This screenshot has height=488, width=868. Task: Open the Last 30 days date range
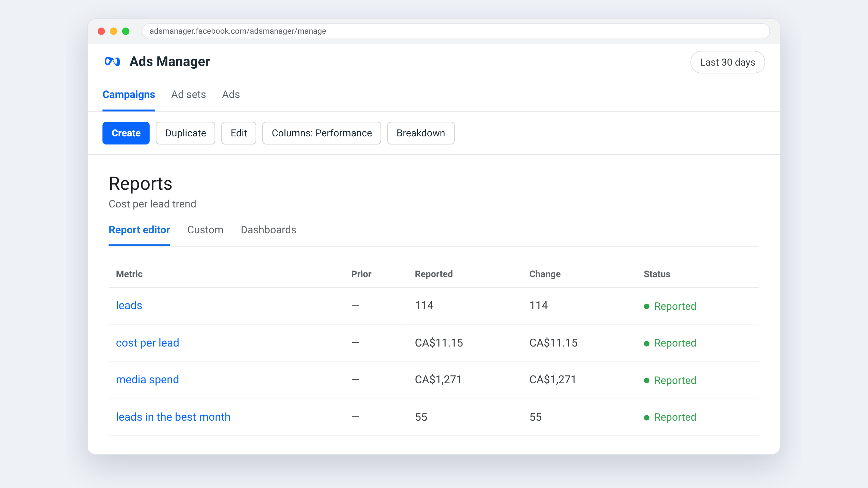click(727, 62)
